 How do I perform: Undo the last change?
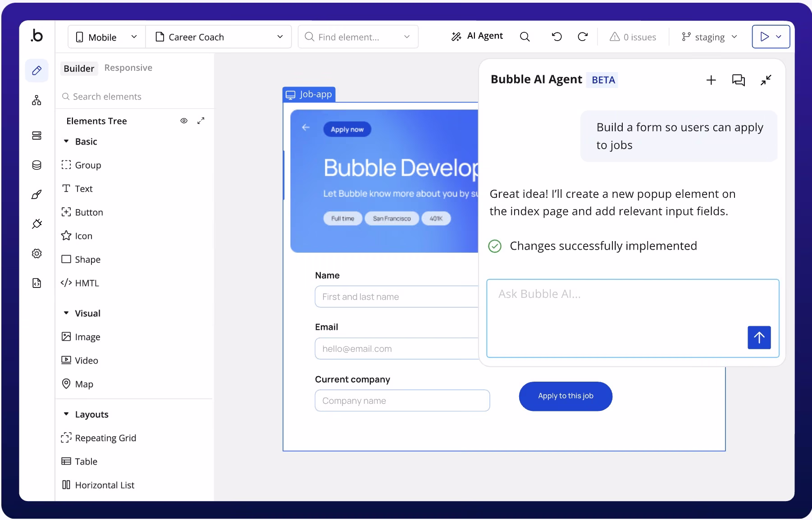pyautogui.click(x=557, y=37)
